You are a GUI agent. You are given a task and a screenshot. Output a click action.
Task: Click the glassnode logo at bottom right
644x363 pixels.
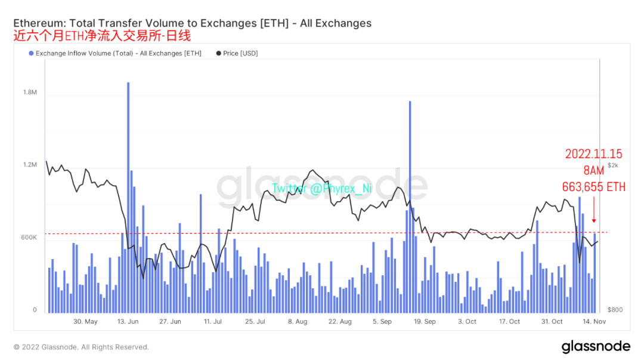595,347
